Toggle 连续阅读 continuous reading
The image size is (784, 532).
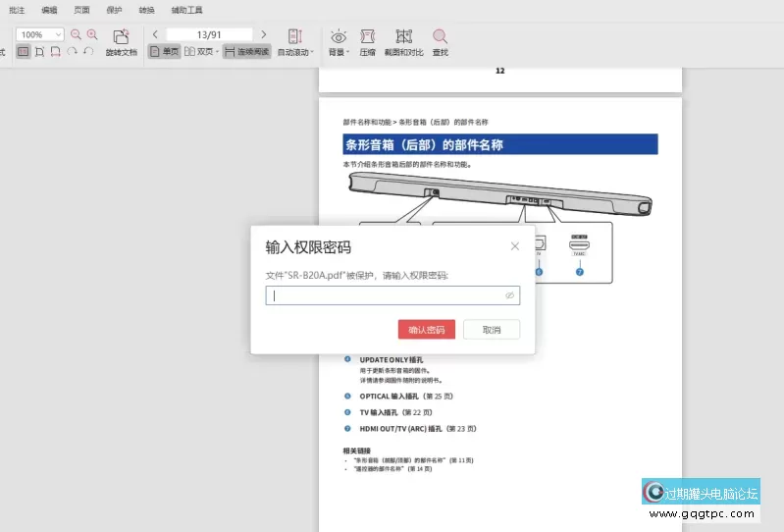click(246, 51)
